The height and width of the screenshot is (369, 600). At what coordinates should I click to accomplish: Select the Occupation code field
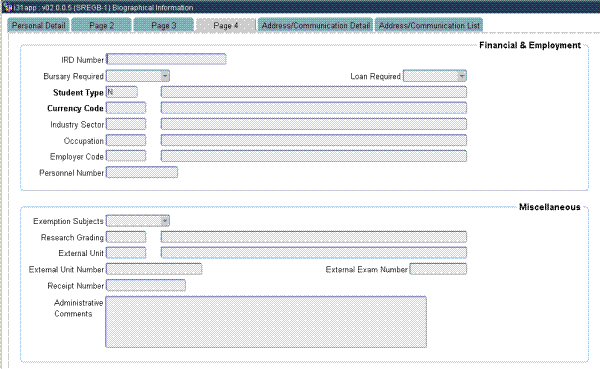126,140
